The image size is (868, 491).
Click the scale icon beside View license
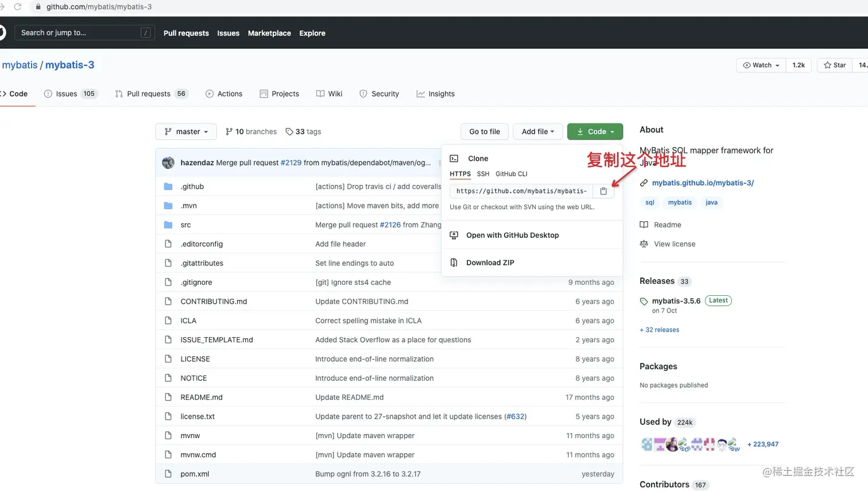(x=644, y=244)
